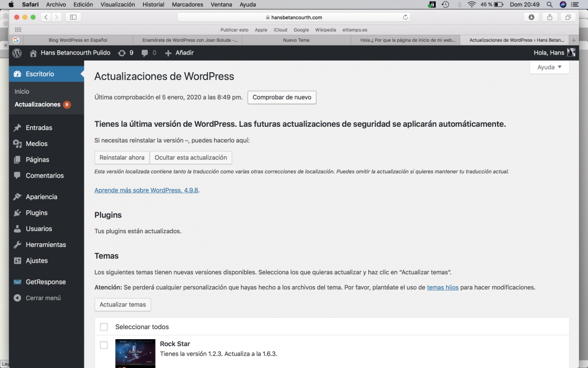Collapse menu with Cerrar menú arrow icon

[17, 298]
